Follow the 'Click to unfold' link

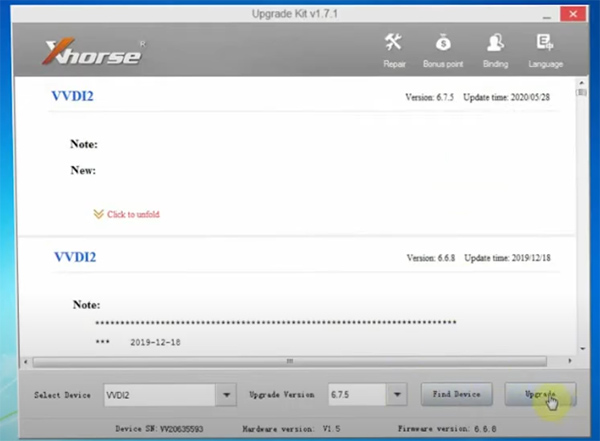tap(133, 214)
